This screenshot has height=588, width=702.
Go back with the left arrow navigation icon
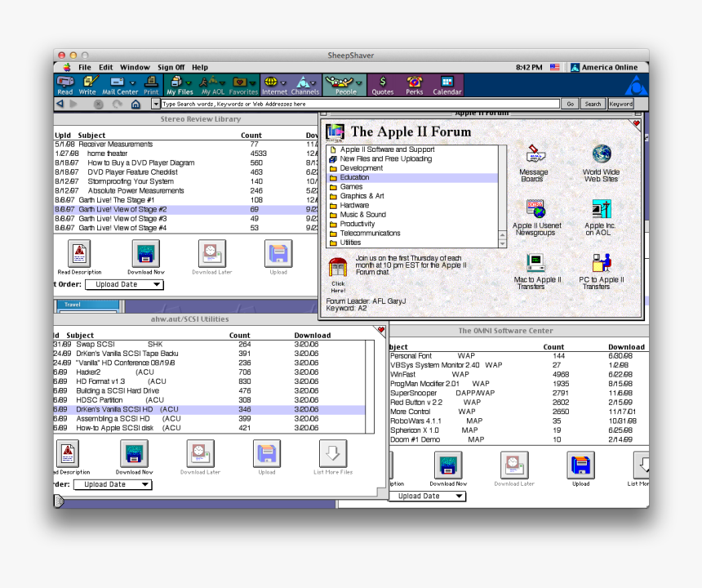(x=60, y=104)
